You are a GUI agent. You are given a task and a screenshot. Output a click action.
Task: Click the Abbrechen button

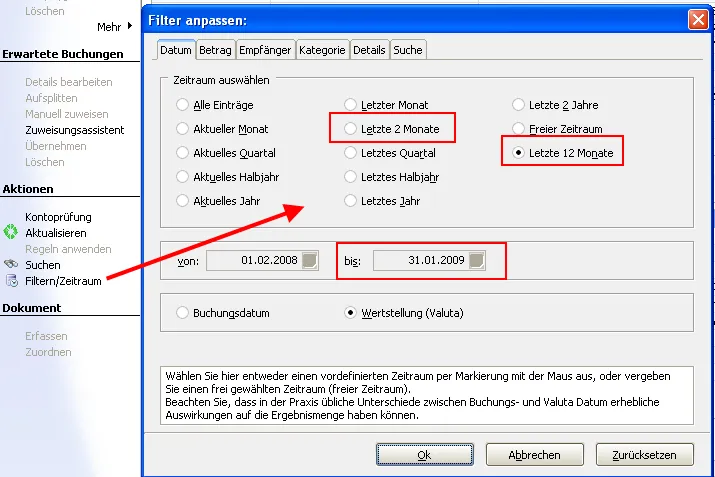(534, 454)
